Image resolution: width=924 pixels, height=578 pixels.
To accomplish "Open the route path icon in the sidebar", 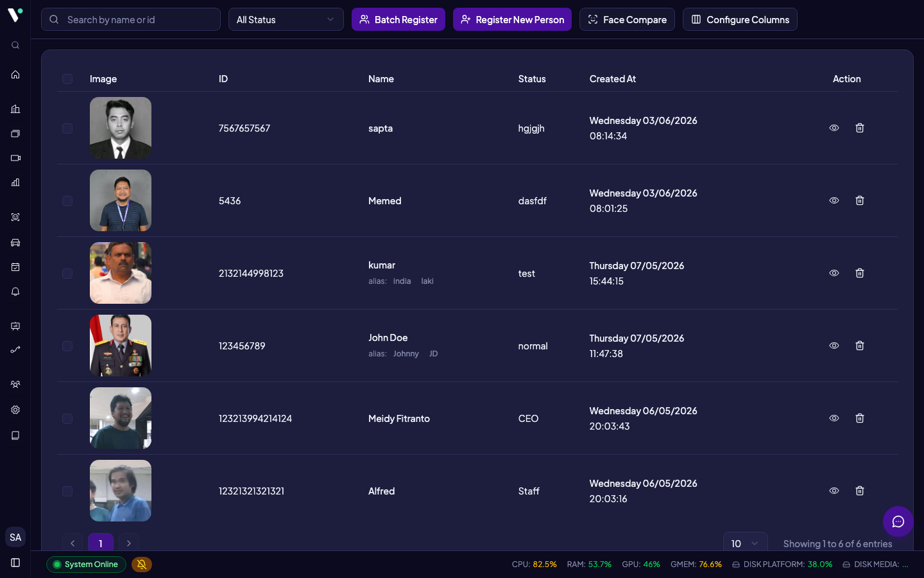I will (15, 350).
